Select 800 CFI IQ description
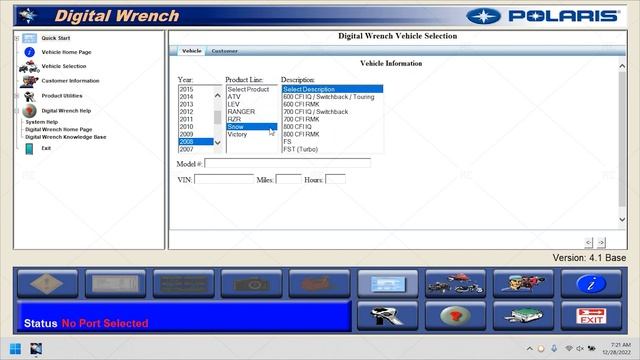The height and width of the screenshot is (360, 640). (x=333, y=127)
